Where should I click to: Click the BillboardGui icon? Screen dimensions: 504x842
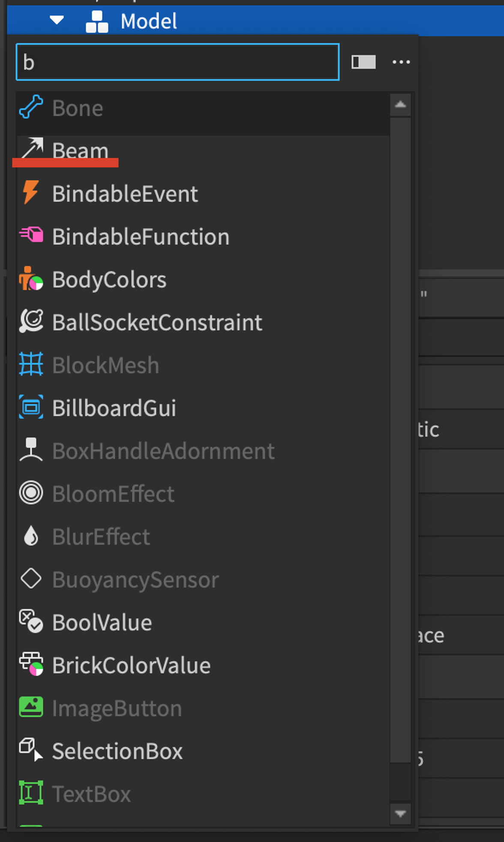pos(31,407)
